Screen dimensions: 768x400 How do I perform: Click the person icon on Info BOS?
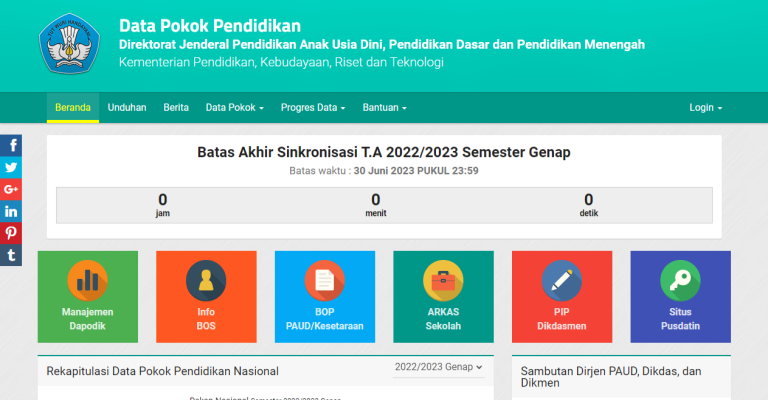click(x=206, y=281)
